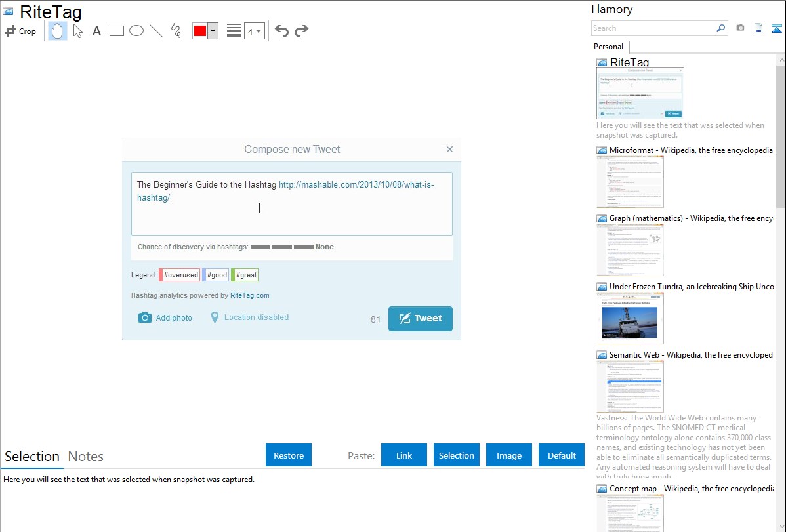This screenshot has width=786, height=532.
Task: Click the Paste Image button
Action: (x=509, y=455)
